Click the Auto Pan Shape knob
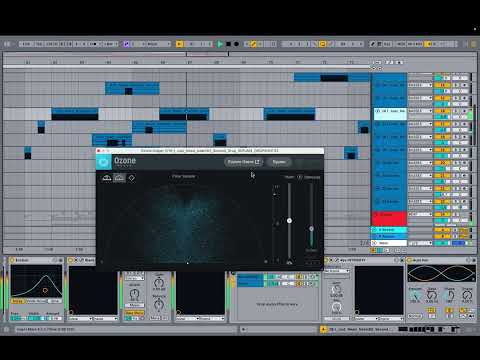 click(467, 295)
